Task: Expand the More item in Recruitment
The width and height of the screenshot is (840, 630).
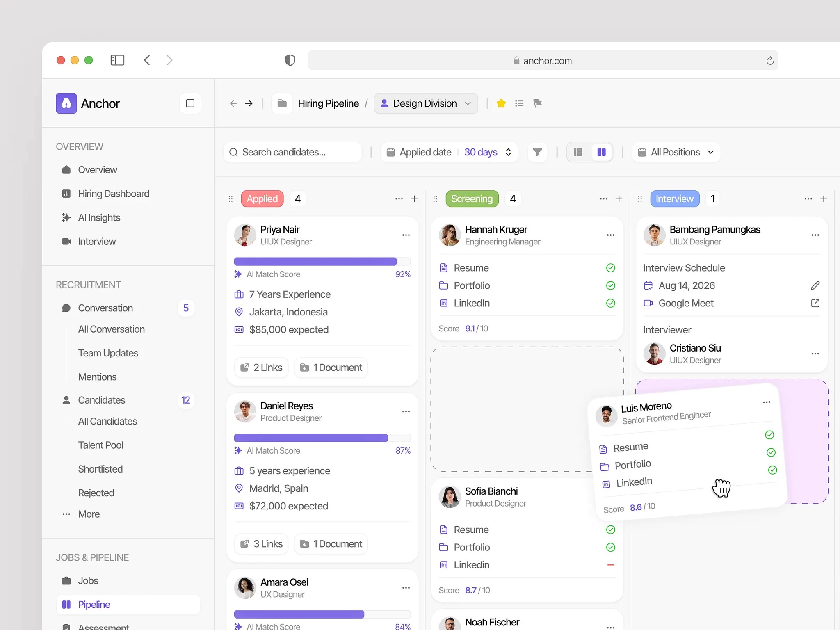Action: (x=89, y=514)
